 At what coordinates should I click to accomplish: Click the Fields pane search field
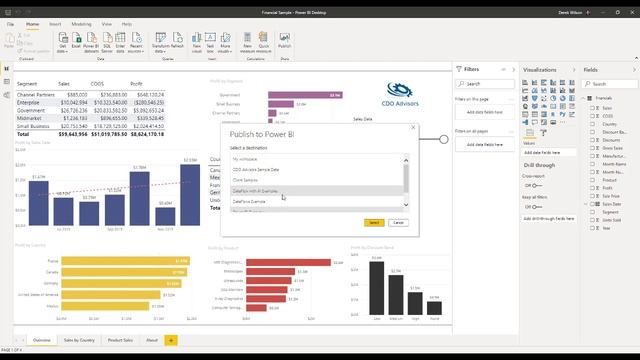611,84
